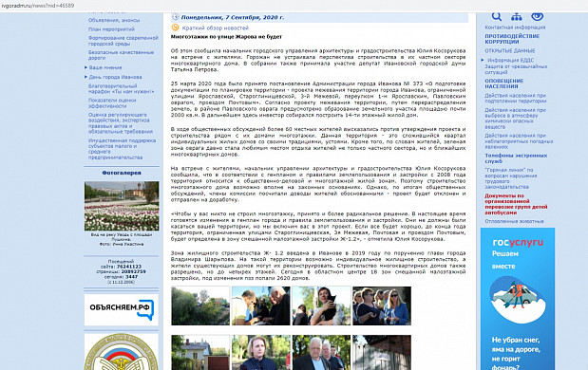588x370 pixels.
Task: Open Действия при выбросе химически опасных веществ
Action: click(515, 119)
